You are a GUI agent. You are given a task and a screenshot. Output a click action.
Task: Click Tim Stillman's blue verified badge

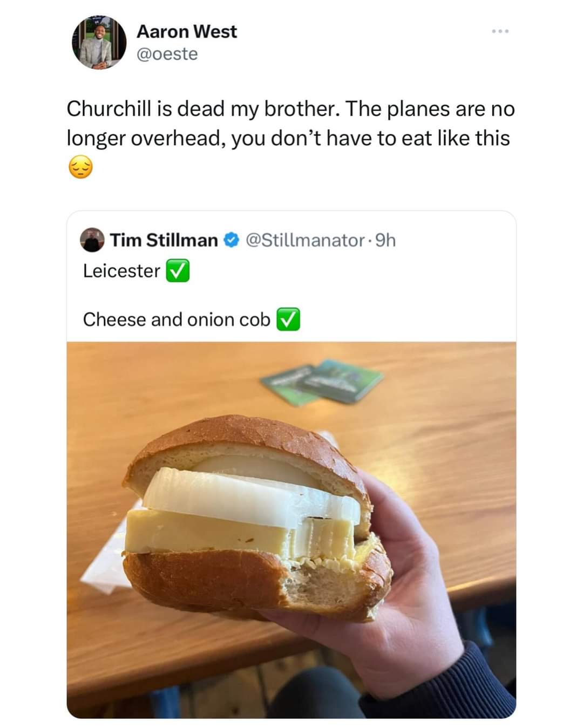[x=232, y=240]
